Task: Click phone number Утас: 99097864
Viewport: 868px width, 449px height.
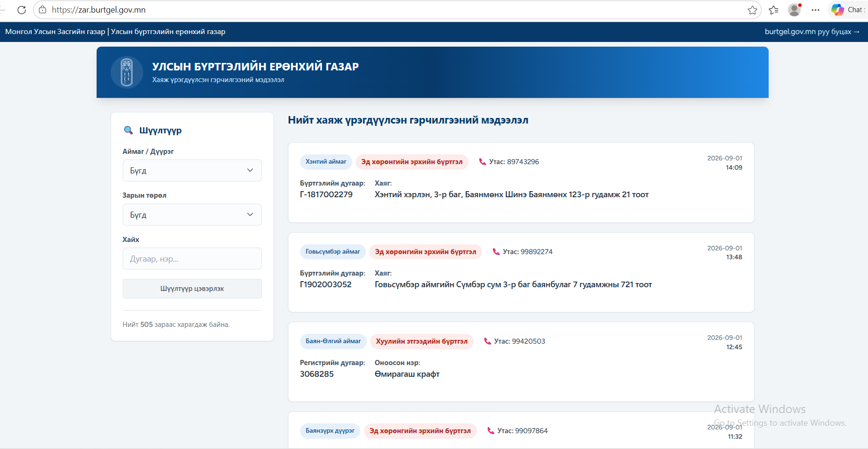Action: tap(522, 431)
